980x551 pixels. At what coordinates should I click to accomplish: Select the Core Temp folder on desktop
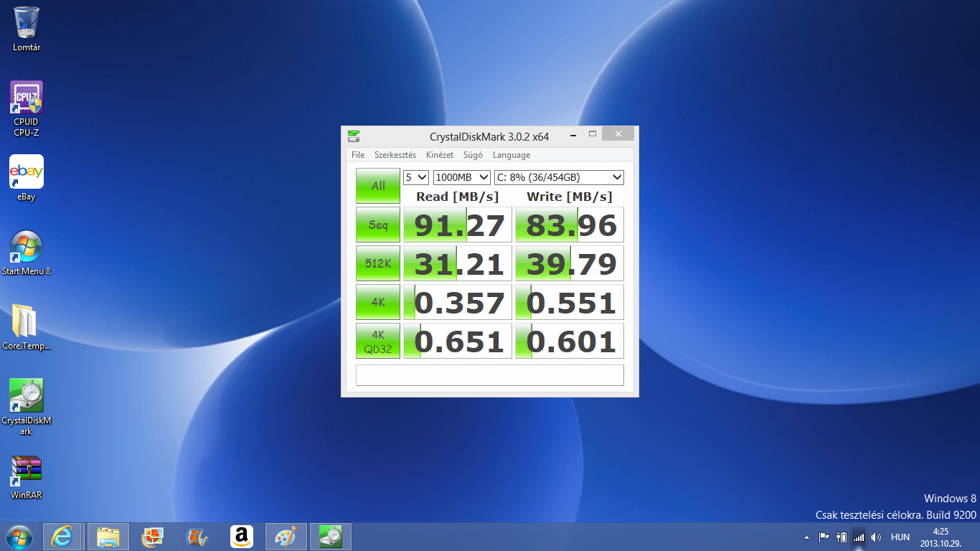point(27,321)
